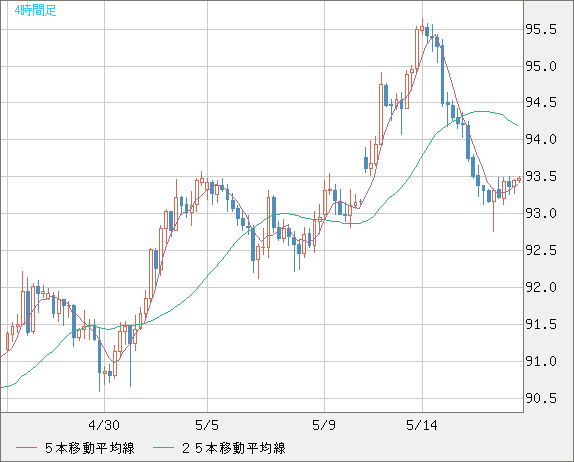
Task: Click the 95.5 price axis label
Action: 541,29
